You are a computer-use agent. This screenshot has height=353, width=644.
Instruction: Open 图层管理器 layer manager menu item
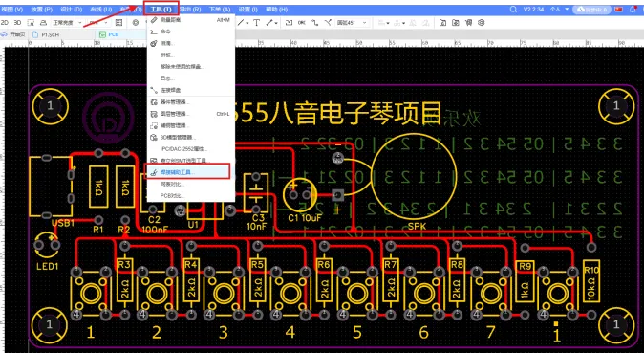point(190,114)
